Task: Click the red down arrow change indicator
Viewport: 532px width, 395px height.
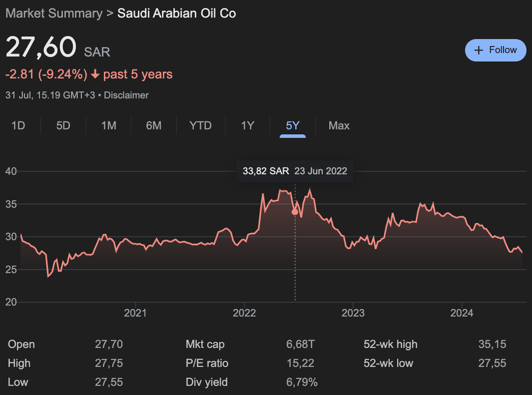Action: [x=95, y=75]
